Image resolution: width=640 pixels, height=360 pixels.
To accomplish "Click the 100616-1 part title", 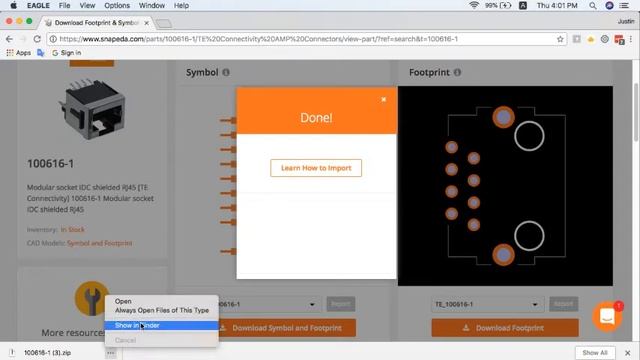I will (51, 164).
